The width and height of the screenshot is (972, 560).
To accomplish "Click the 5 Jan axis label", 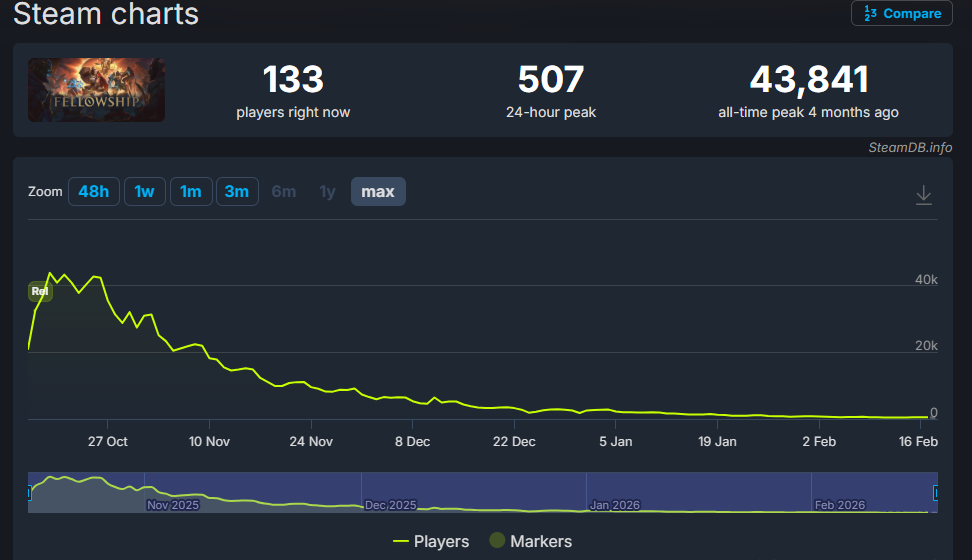I will point(616,442).
